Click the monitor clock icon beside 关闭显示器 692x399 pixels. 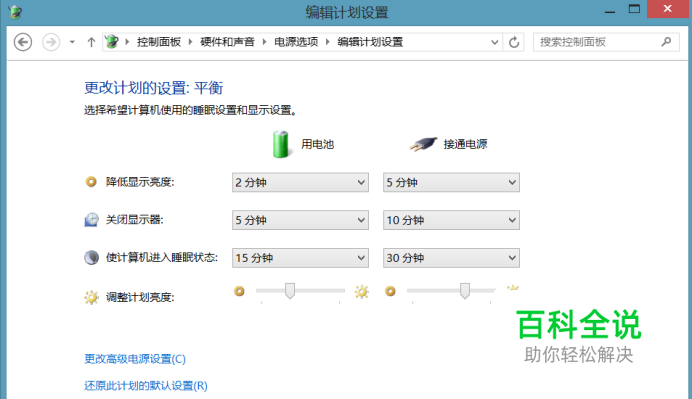pos(91,220)
